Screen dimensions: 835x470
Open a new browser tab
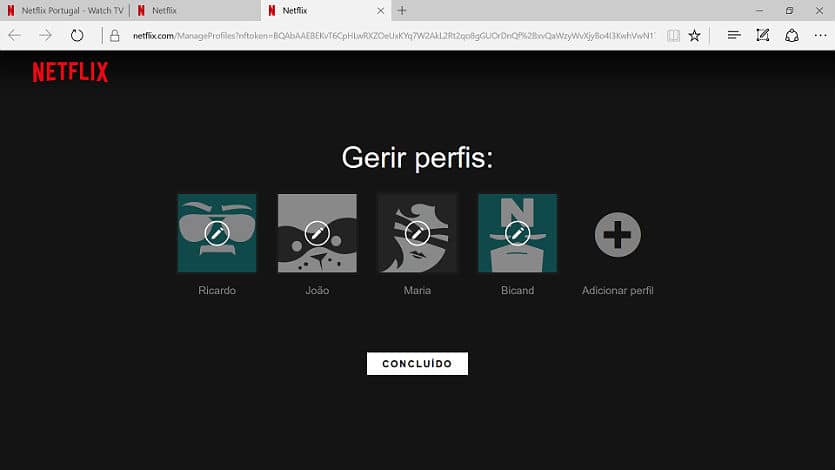click(x=402, y=10)
